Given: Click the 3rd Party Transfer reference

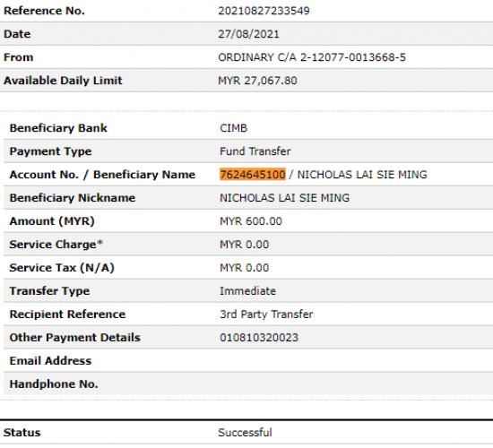Looking at the screenshot, I should (266, 314).
